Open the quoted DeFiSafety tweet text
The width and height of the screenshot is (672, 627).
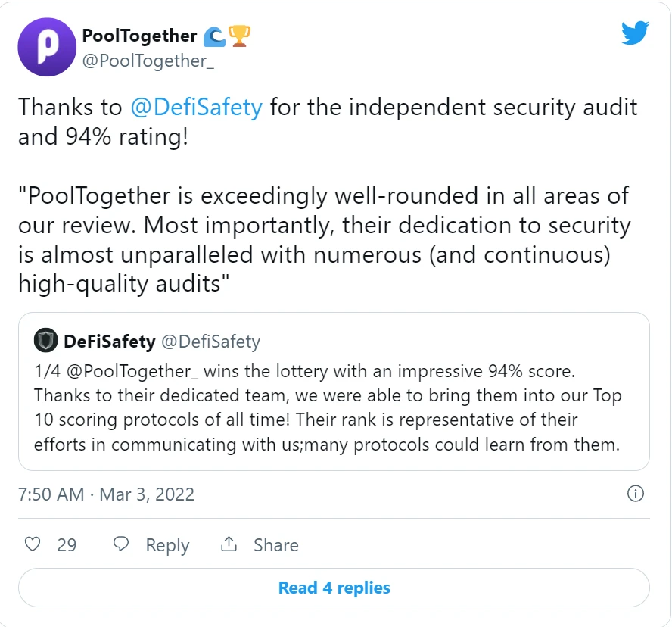pyautogui.click(x=328, y=408)
